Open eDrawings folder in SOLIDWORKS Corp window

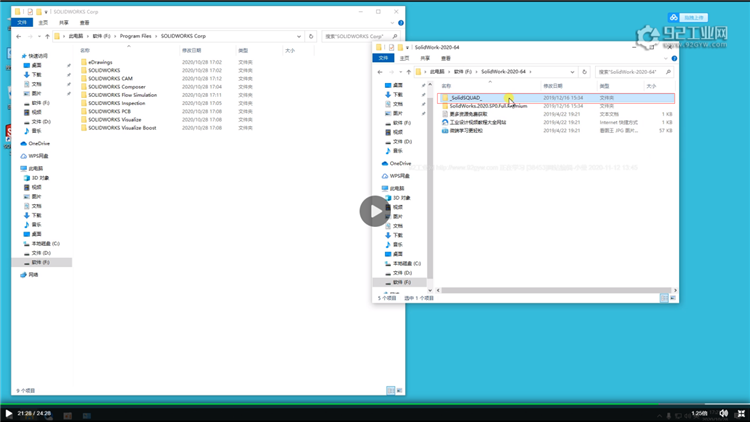(x=100, y=62)
